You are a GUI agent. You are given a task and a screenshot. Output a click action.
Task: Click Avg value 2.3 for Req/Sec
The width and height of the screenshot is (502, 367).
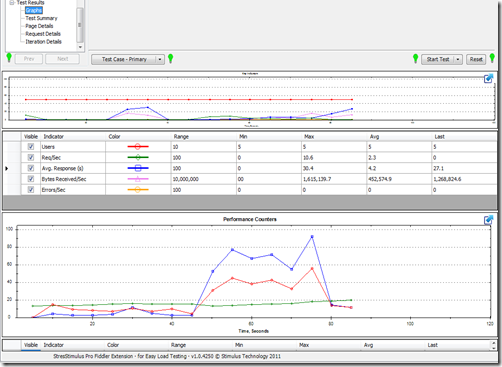(399, 157)
